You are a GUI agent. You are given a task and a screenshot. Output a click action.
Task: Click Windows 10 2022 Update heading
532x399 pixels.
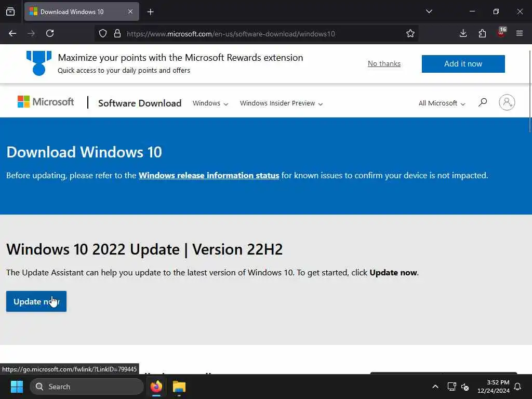click(144, 249)
